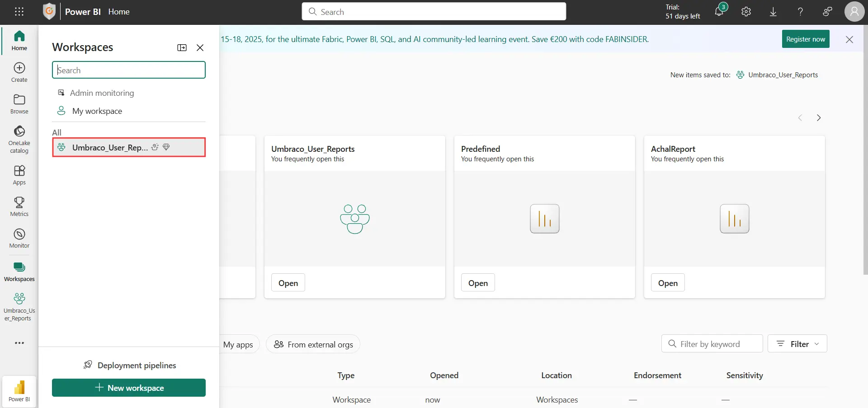Sort by the Sensitivity column
The height and width of the screenshot is (408, 868).
click(745, 375)
